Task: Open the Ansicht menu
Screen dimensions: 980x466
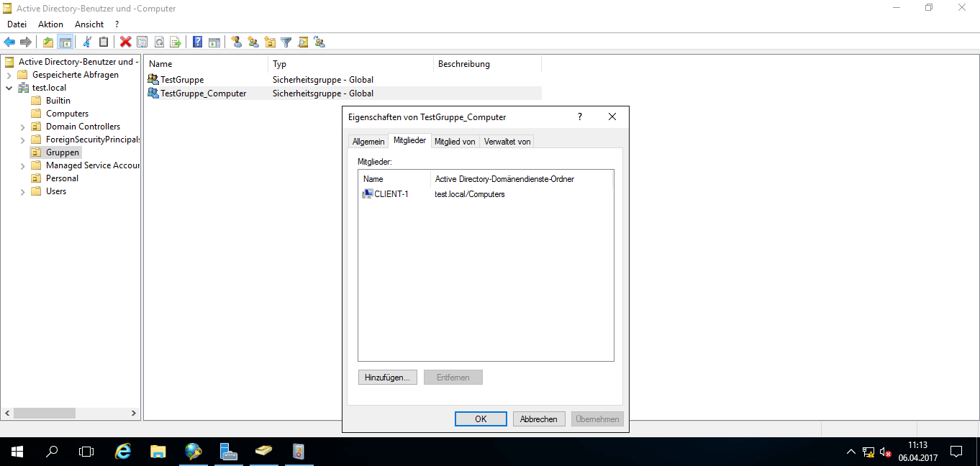Action: (89, 24)
